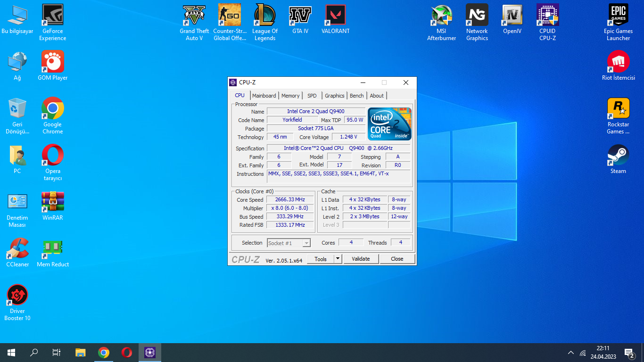Open the notification center
644x362 pixels.
(x=629, y=353)
